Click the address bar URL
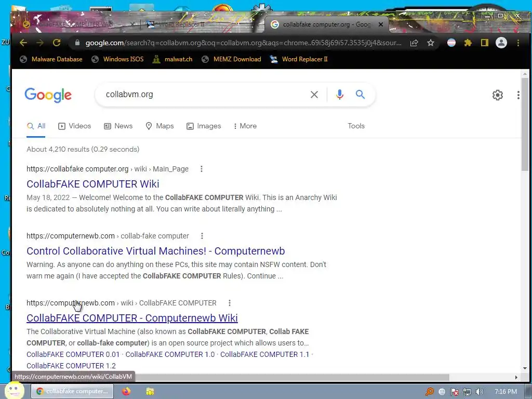This screenshot has height=399, width=532. click(x=243, y=43)
